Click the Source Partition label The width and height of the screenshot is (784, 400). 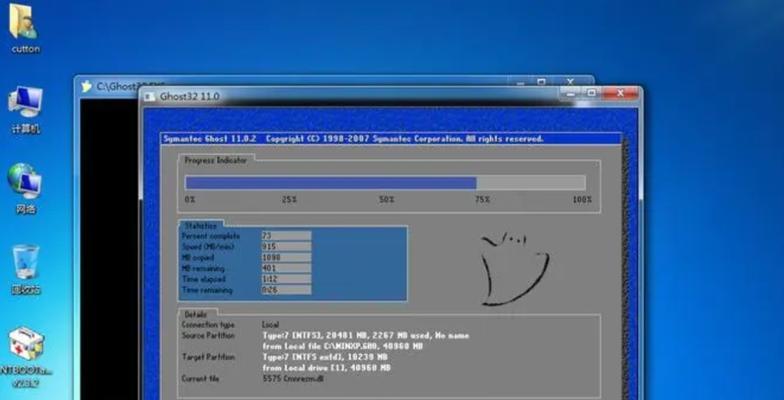coord(208,336)
